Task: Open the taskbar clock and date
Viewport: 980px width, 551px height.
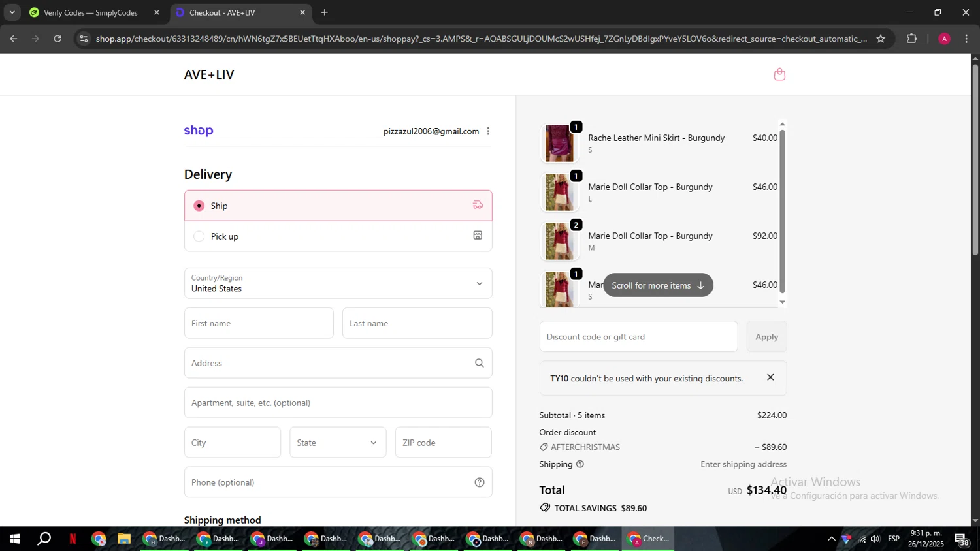Action: tap(926, 539)
